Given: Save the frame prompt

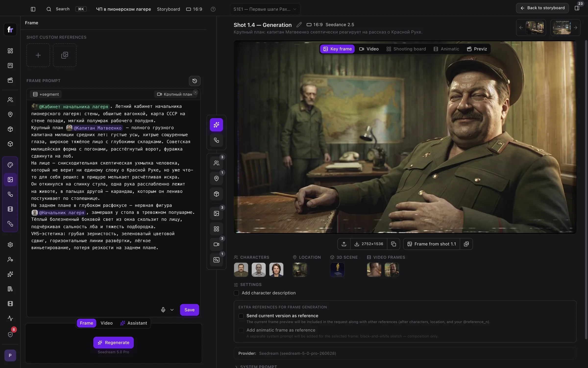Looking at the screenshot, I should pyautogui.click(x=189, y=310).
